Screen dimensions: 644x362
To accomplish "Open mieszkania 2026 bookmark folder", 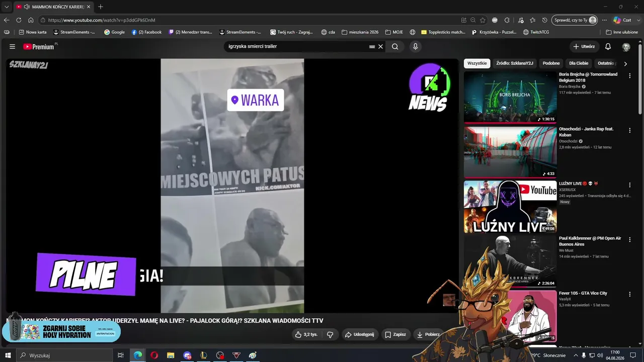I will 360,32.
